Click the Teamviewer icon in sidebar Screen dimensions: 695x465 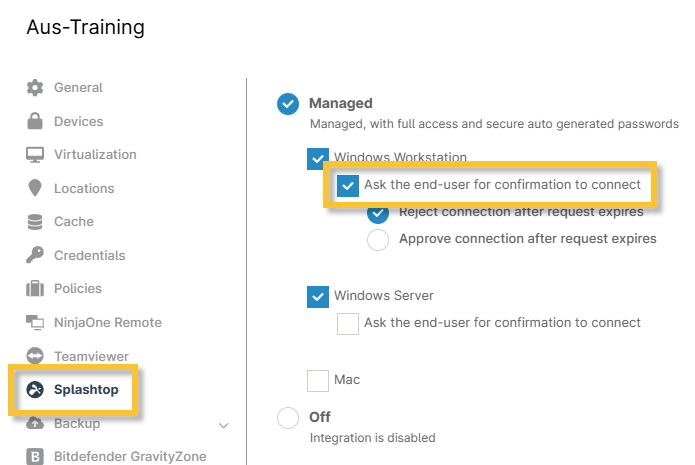click(35, 357)
